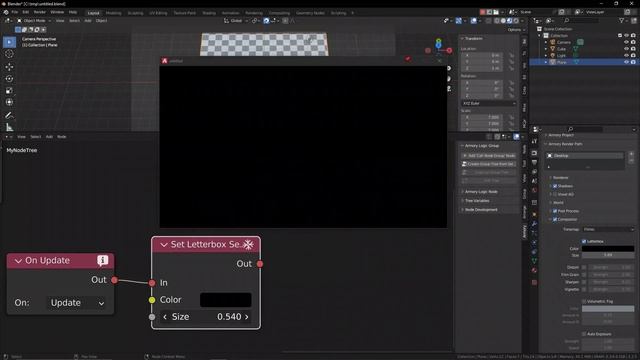Click the Blender logo menu icon

pyautogui.click(x=6, y=12)
